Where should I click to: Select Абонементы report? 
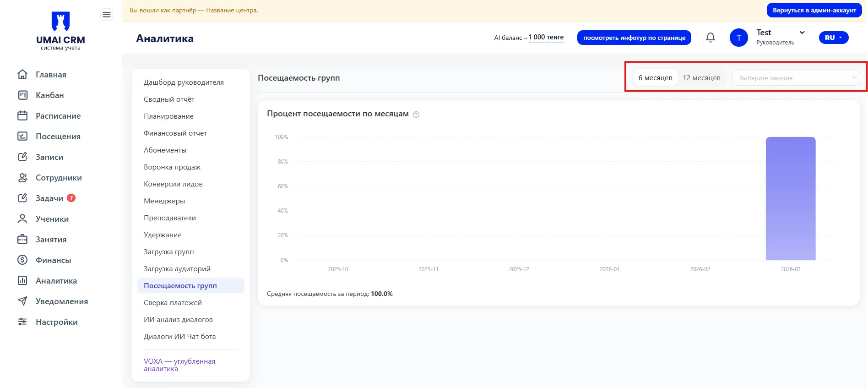pos(165,150)
